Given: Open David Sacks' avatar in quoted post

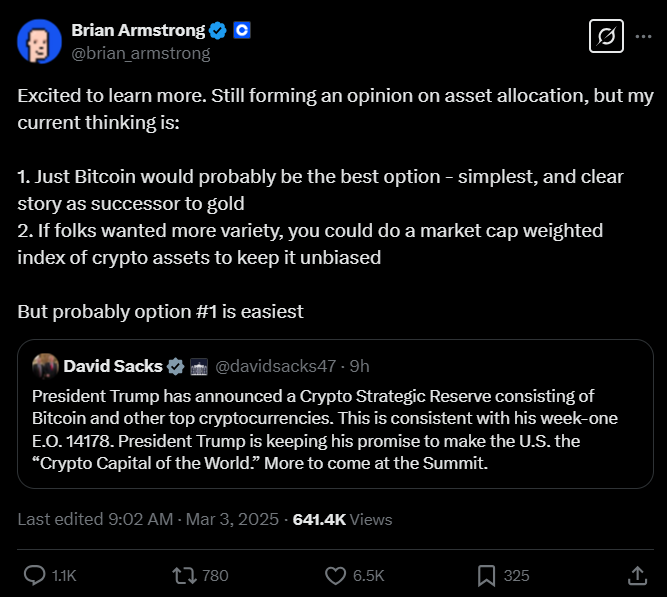Looking at the screenshot, I should click(43, 366).
